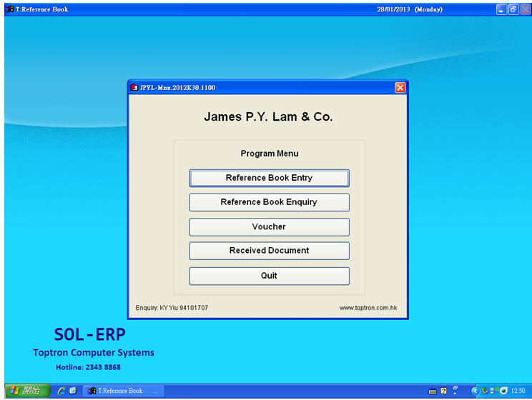Click the Safely Remove Hardware tray icon
532x400 pixels.
pyautogui.click(x=485, y=391)
